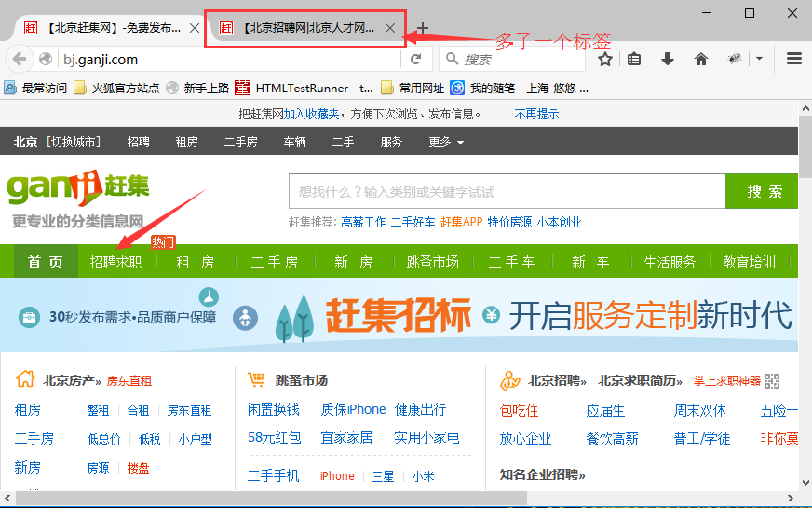Expand 更多 dropdown in top nav
The image size is (812, 508).
(x=446, y=142)
